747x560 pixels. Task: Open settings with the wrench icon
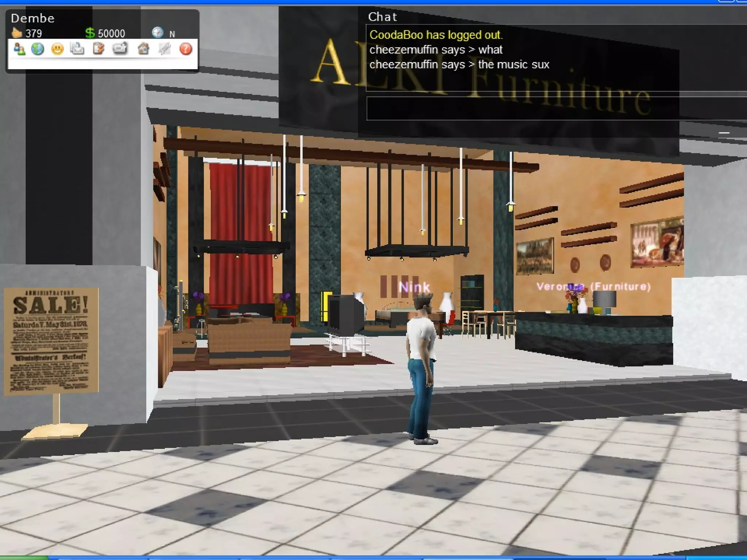click(x=165, y=48)
